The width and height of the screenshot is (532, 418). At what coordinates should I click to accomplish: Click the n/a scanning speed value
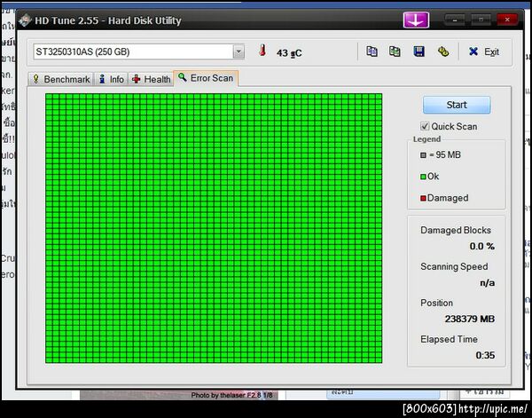pyautogui.click(x=487, y=282)
